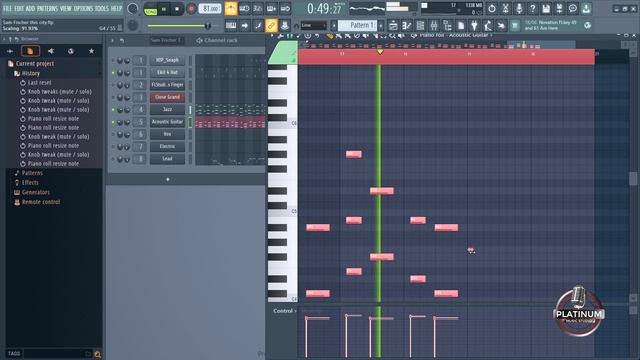Select the Close Grand channel button

pos(167,97)
